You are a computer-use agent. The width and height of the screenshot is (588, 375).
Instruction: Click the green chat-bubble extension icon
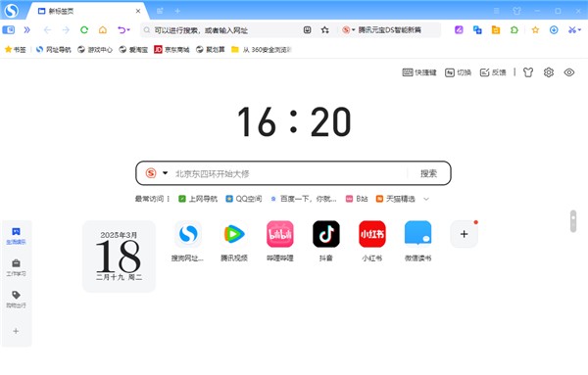pos(514,30)
